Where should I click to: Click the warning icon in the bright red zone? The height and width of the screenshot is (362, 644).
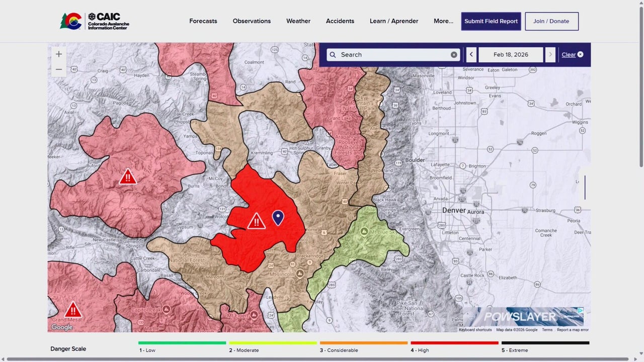coord(257,221)
